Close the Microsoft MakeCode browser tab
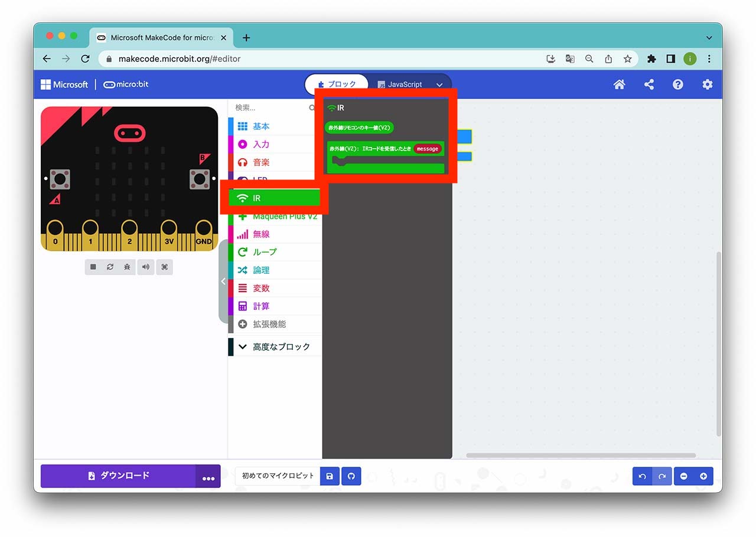Viewport: 756px width, 537px height. pyautogui.click(x=223, y=38)
